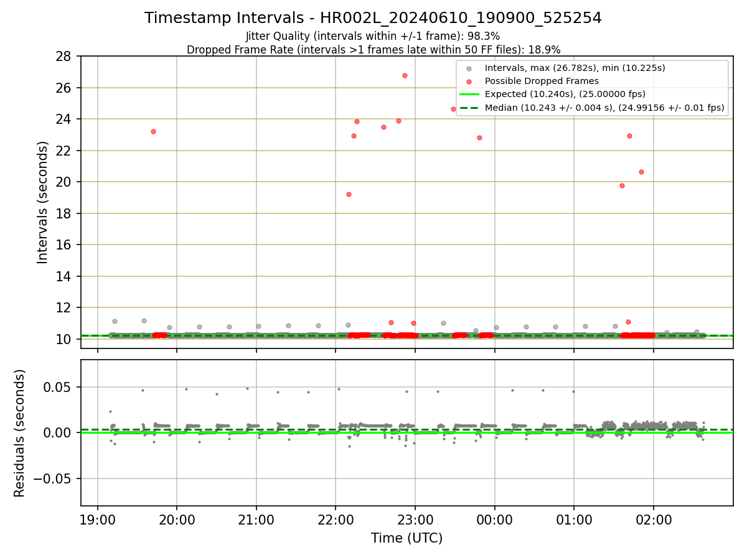The image size is (747, 560).
Task: Click the red point at 19.2 seconds after 22:00
Action: point(349,194)
